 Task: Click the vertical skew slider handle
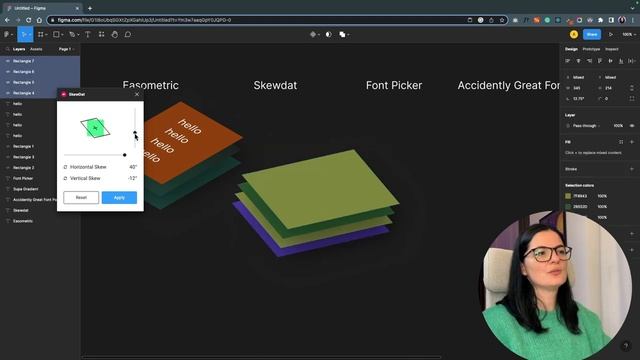(135, 133)
